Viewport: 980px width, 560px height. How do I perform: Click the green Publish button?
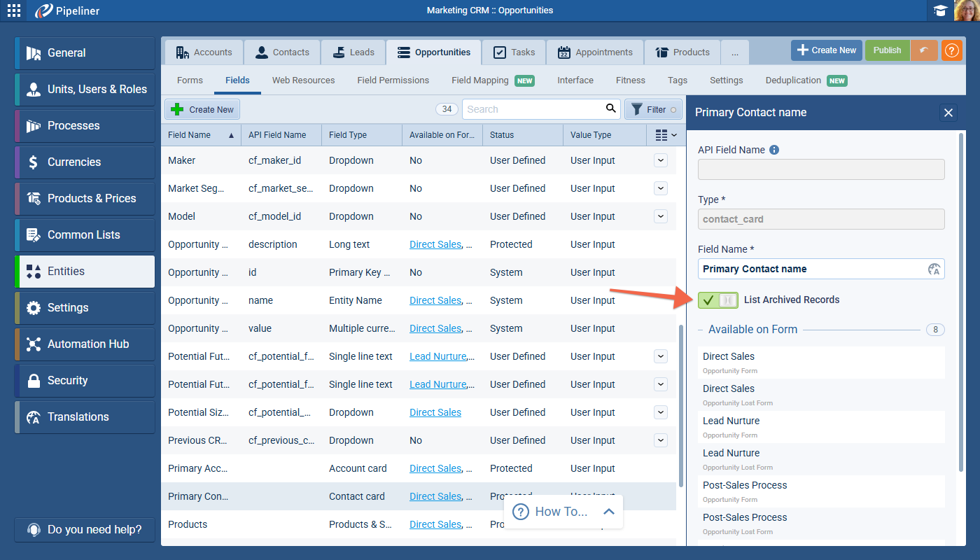pos(887,50)
